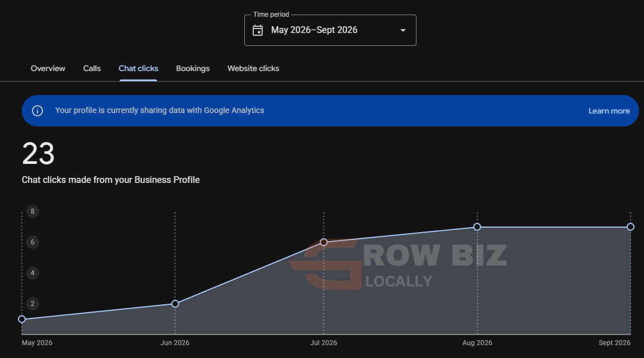Go to the Website clicks tab
Viewport: 644px width, 358px height.
[x=253, y=69]
